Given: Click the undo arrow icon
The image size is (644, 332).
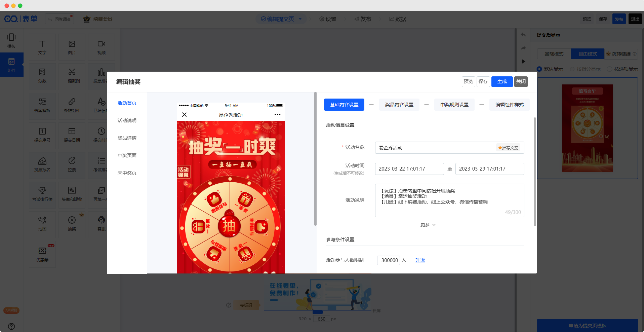Looking at the screenshot, I should tap(523, 35).
